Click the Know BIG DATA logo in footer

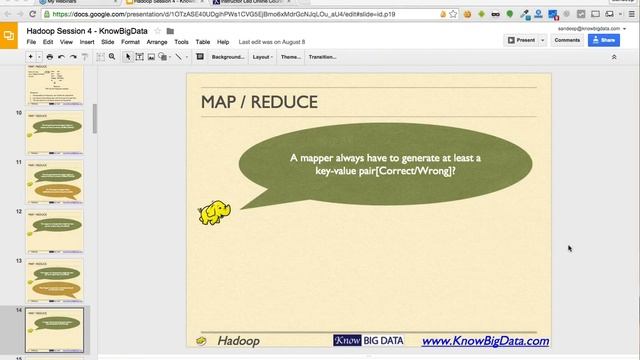click(x=368, y=340)
